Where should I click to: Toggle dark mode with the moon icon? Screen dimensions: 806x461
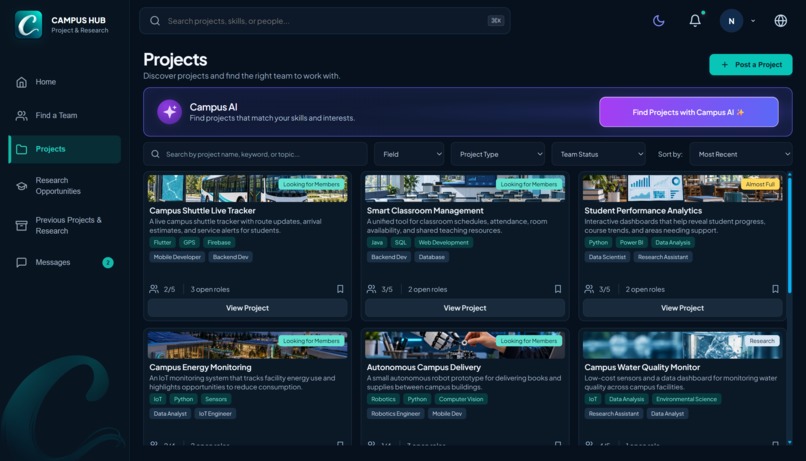658,21
